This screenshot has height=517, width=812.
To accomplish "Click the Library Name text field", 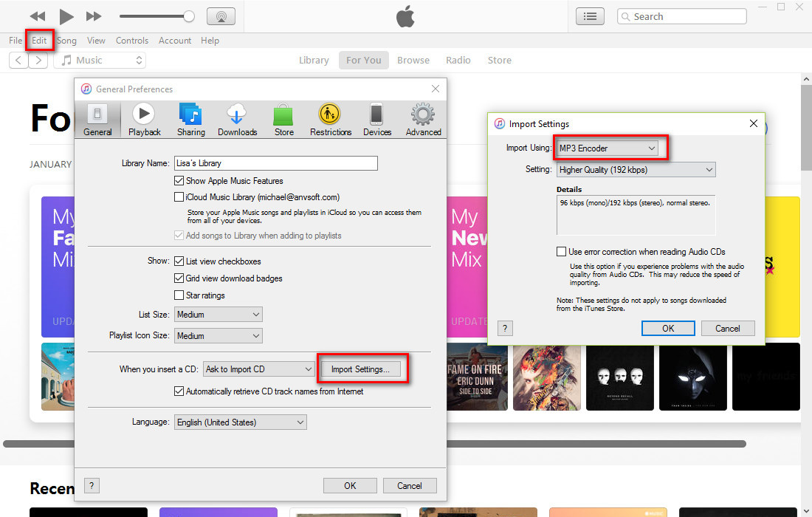I will 276,163.
